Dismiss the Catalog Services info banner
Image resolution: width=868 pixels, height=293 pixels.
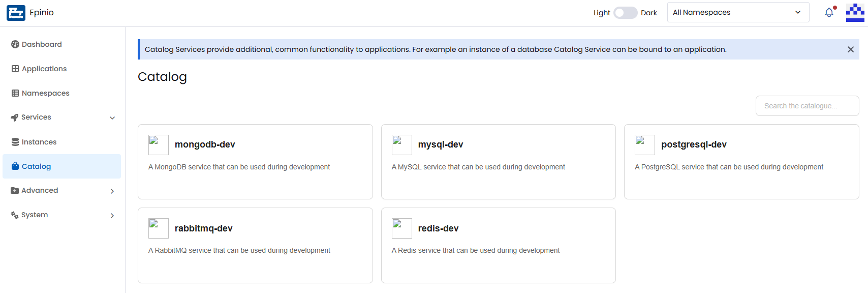(851, 49)
